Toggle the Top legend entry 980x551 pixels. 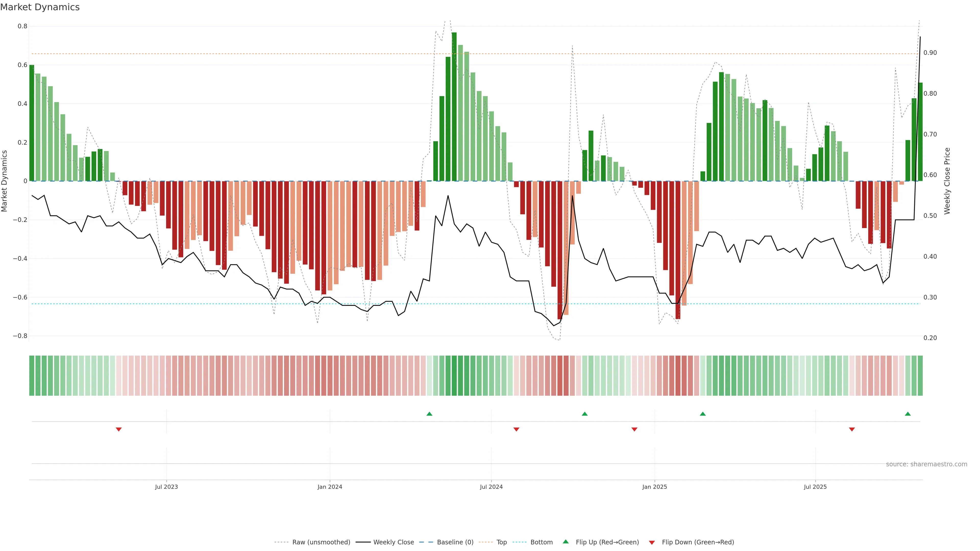pos(501,542)
